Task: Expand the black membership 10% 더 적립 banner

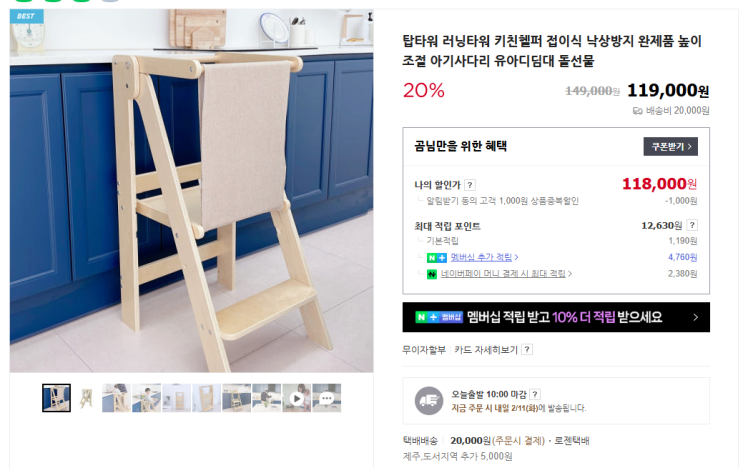Action: (x=556, y=317)
